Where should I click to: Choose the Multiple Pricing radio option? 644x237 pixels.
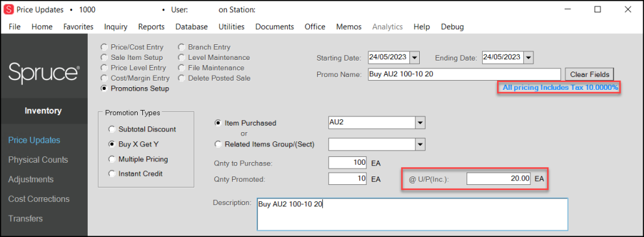point(112,159)
